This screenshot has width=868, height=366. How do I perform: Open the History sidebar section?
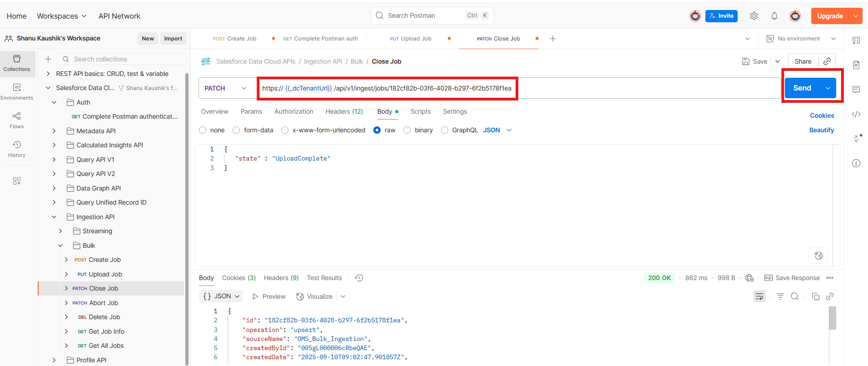pos(17,149)
